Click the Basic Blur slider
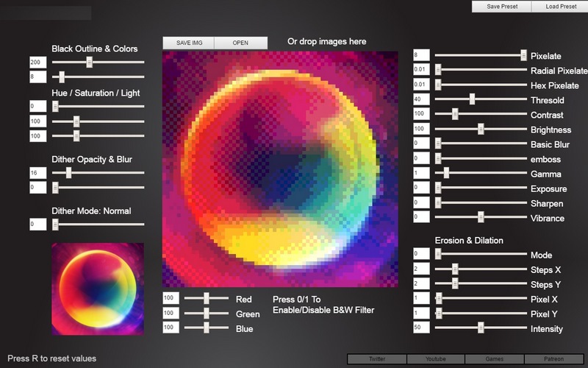The image size is (588, 368). point(481,144)
